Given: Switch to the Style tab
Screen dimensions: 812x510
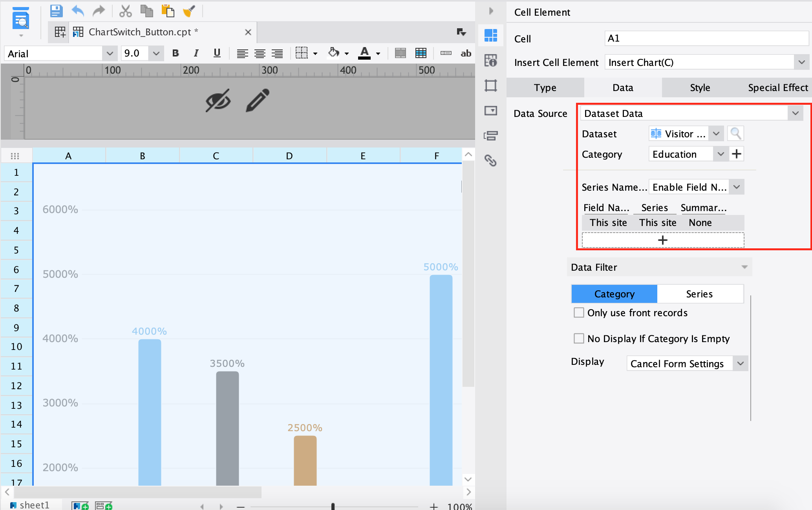Looking at the screenshot, I should [x=700, y=87].
